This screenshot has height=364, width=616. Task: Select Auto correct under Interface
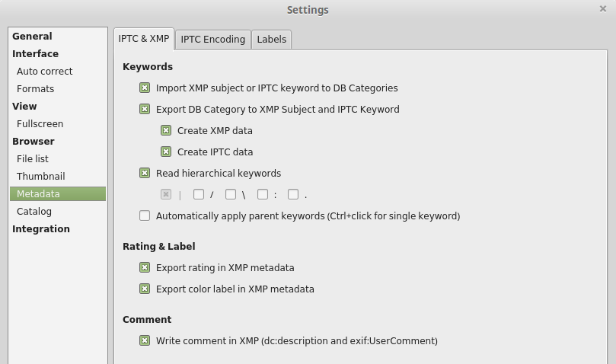pyautogui.click(x=45, y=72)
